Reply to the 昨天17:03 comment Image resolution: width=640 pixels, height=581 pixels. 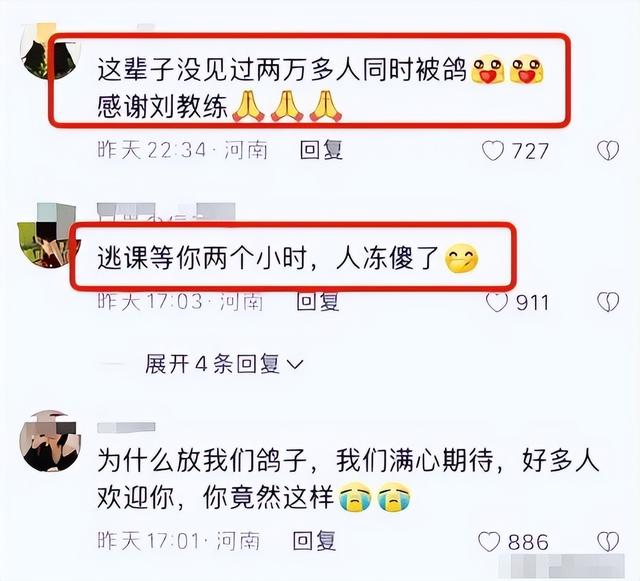point(318,302)
